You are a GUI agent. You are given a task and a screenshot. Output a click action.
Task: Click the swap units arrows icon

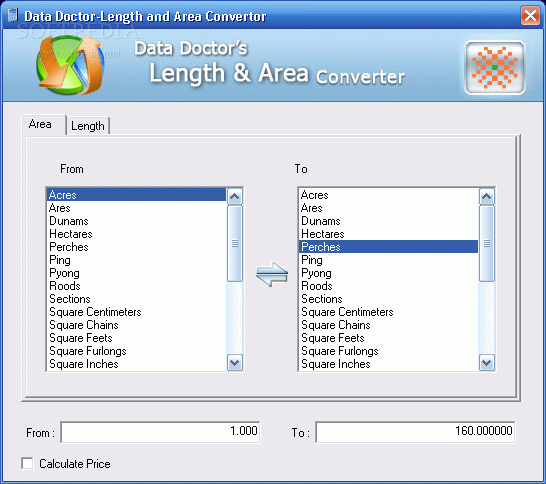272,274
